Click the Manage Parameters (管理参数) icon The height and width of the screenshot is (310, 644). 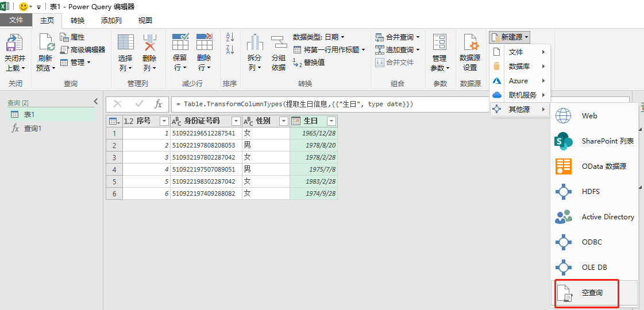[x=440, y=42]
